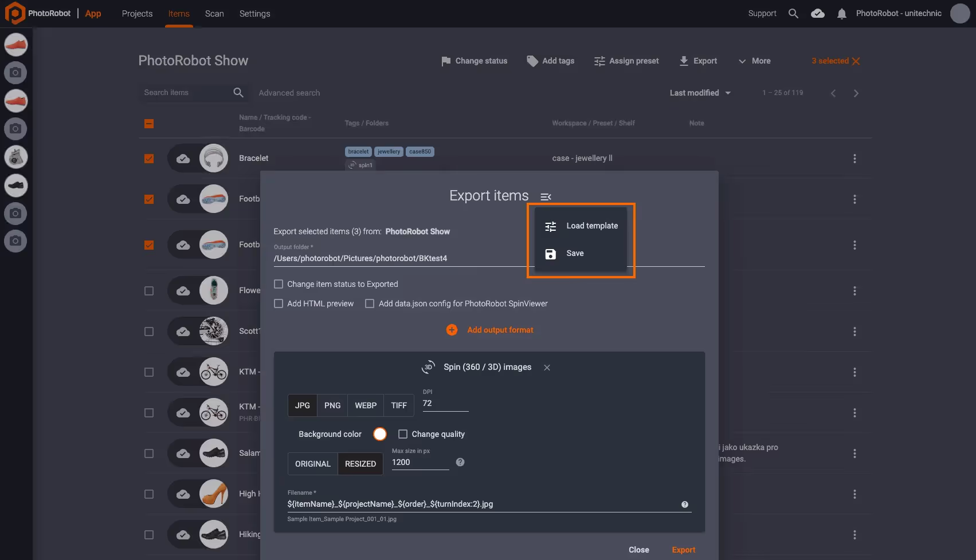This screenshot has width=976, height=560.
Task: Open the user avatar menu
Action: 960,13
